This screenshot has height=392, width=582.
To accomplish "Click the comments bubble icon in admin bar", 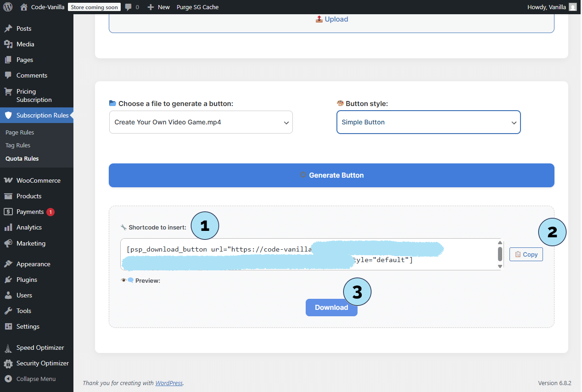I will click(129, 7).
